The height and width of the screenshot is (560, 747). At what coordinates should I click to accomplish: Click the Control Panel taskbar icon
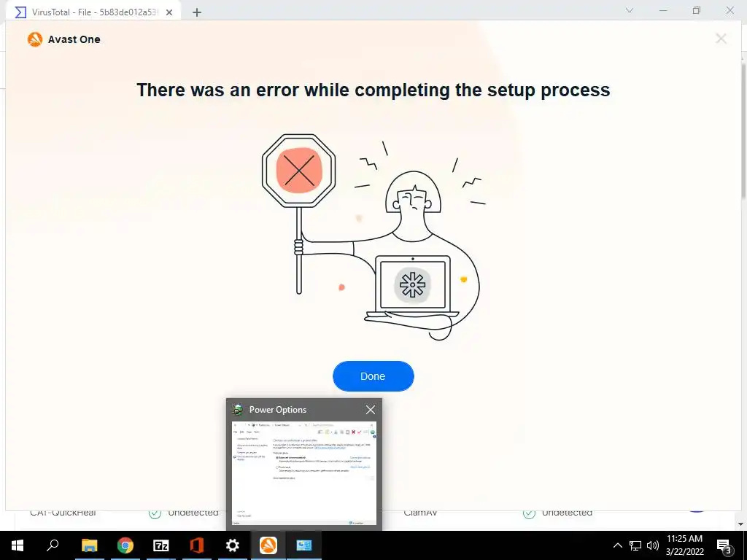(304, 545)
